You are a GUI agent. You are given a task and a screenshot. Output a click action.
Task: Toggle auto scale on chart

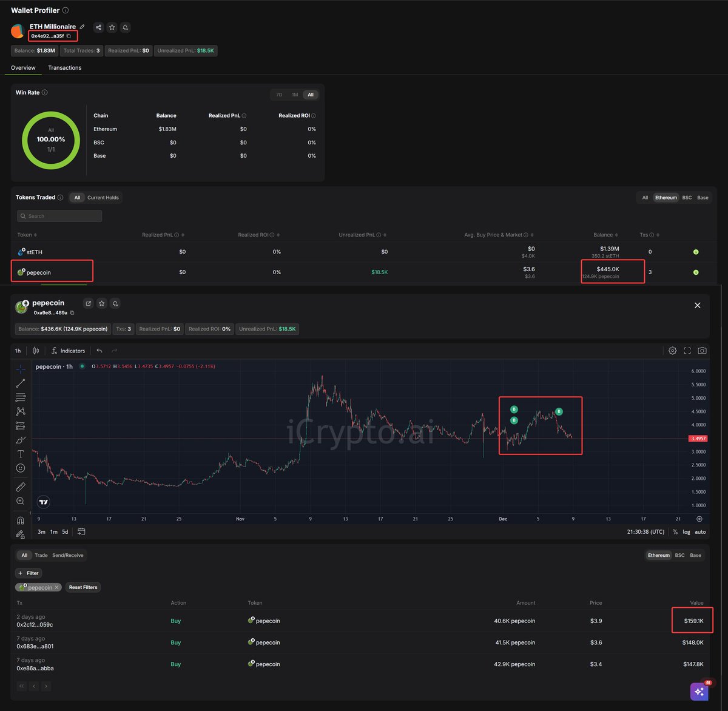coord(700,532)
